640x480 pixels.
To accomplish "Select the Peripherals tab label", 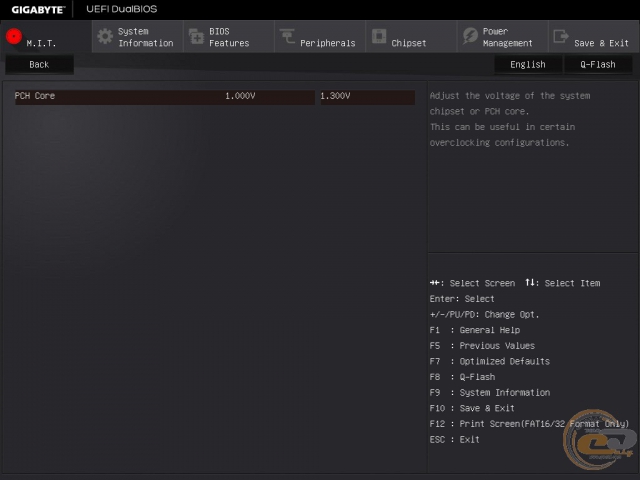I will (x=327, y=44).
